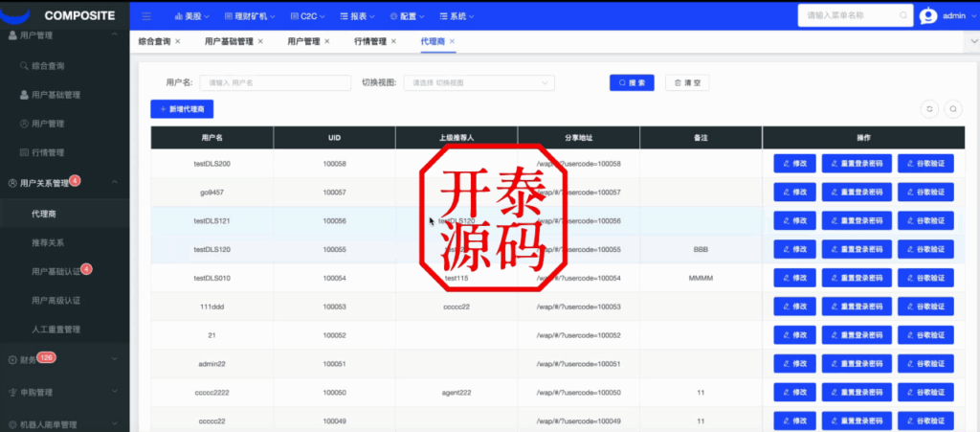Click the /wap/#/?usercode=100053 share address
This screenshot has height=432, width=980.
point(579,307)
